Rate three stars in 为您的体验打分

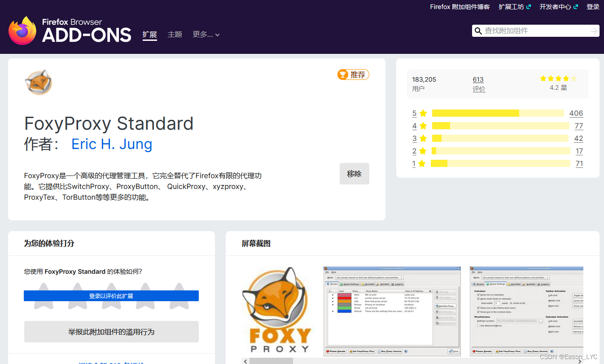point(111,296)
